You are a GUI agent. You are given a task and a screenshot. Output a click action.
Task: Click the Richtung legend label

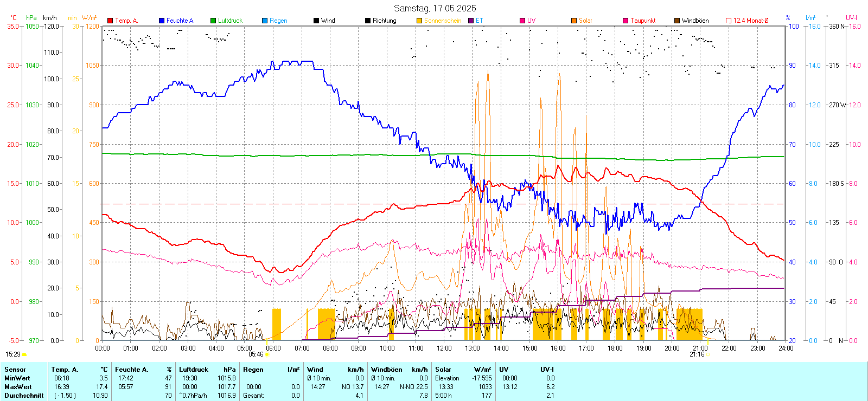(x=384, y=21)
